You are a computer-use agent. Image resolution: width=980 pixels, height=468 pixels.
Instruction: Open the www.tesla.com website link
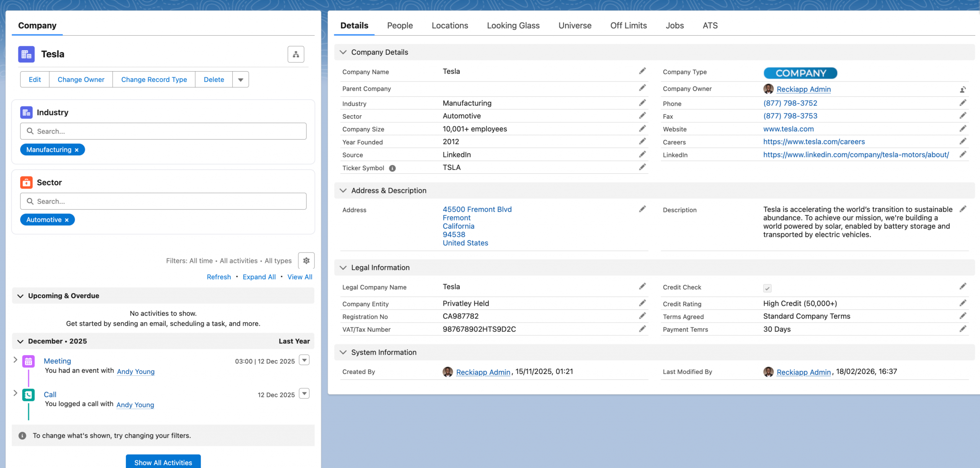coord(788,129)
